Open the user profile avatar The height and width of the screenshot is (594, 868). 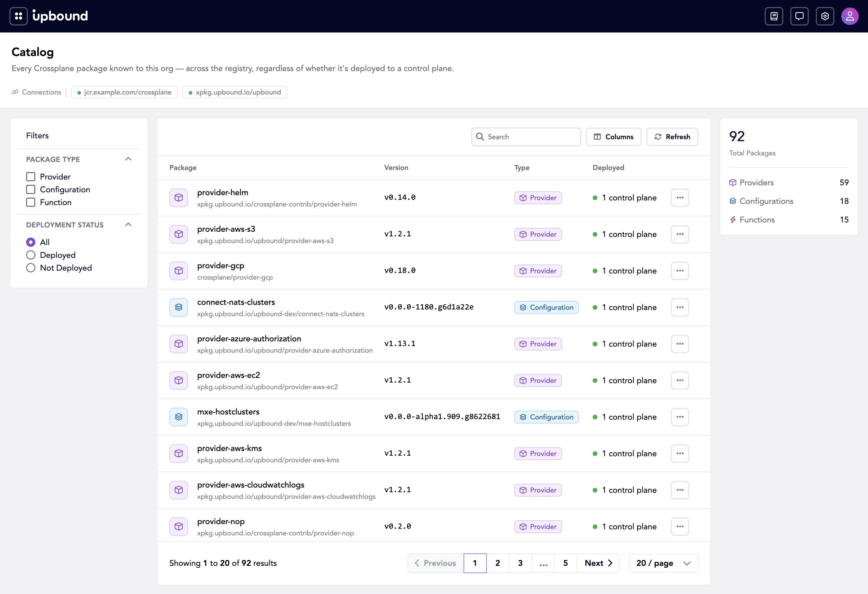click(850, 16)
